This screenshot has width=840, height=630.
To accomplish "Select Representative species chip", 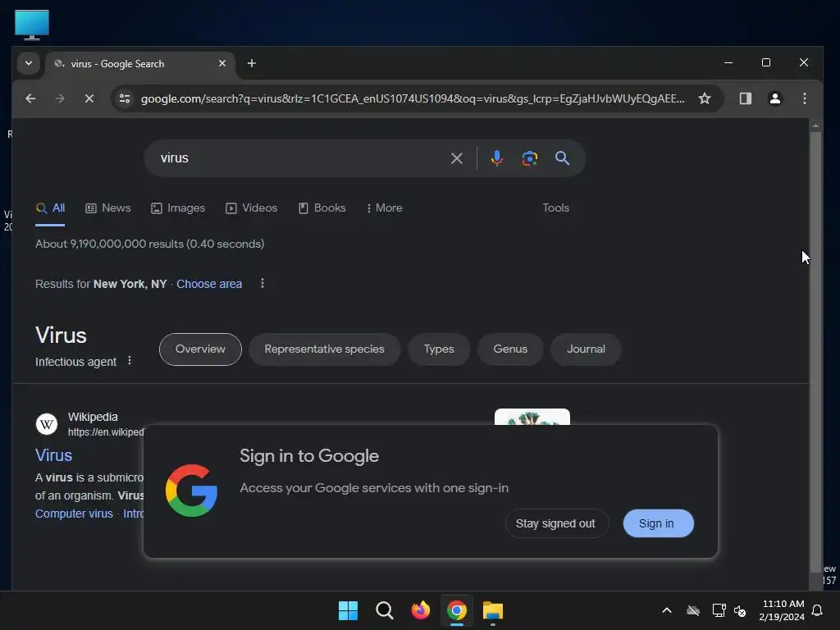I will point(324,349).
